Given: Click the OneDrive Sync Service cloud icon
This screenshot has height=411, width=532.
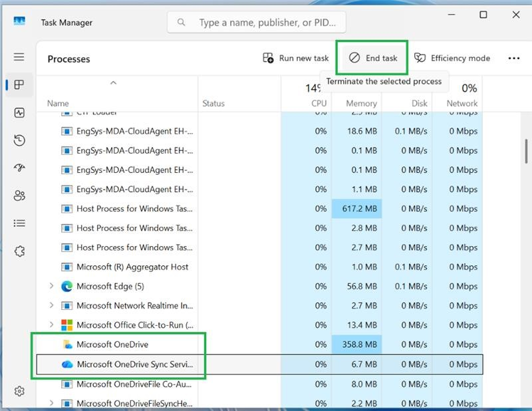Looking at the screenshot, I should tap(67, 364).
